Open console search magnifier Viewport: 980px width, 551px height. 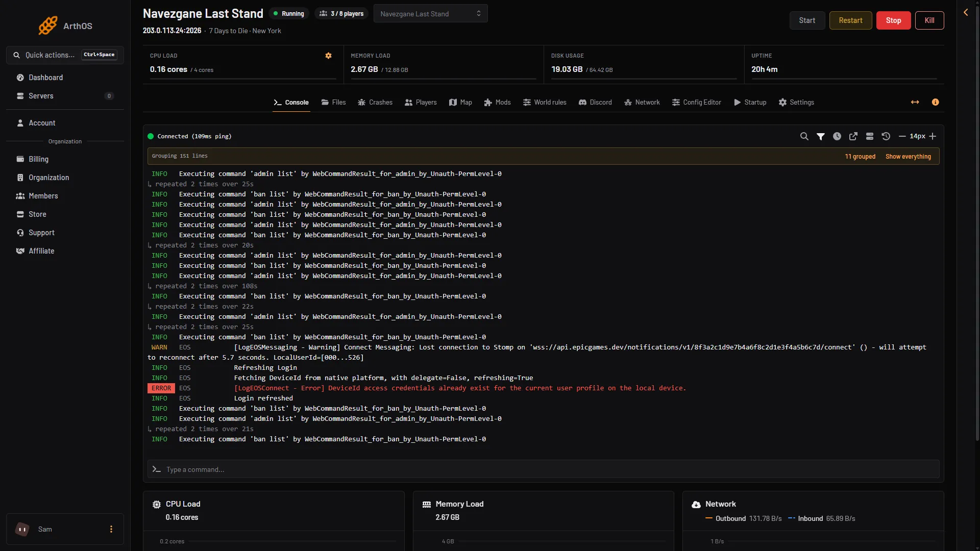pyautogui.click(x=804, y=136)
